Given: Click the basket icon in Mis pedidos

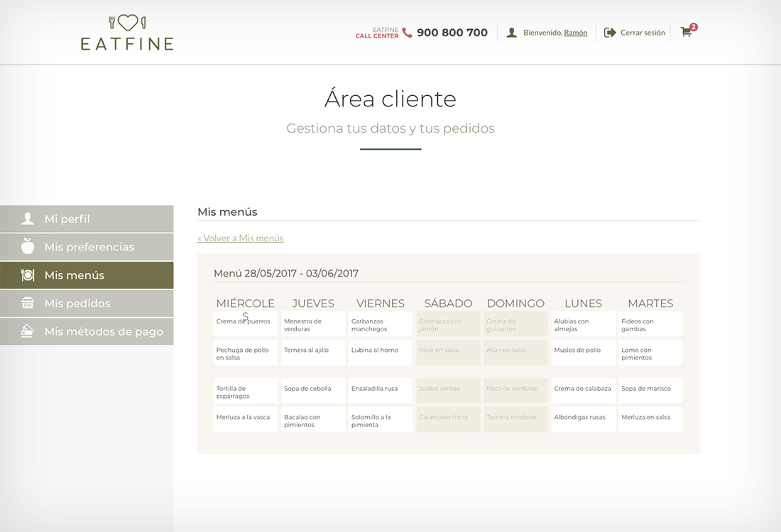Looking at the screenshot, I should [x=28, y=303].
